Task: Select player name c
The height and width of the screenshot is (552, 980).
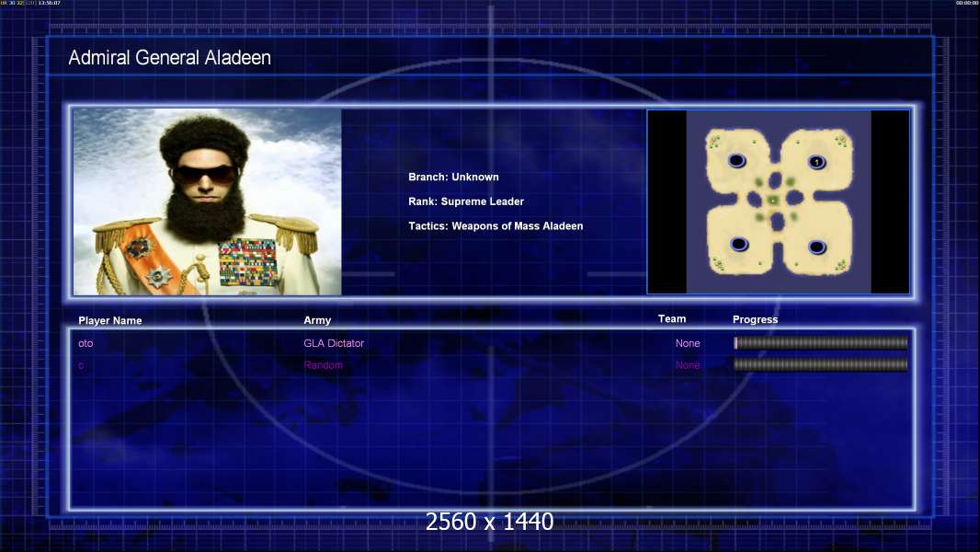Action: tap(81, 366)
